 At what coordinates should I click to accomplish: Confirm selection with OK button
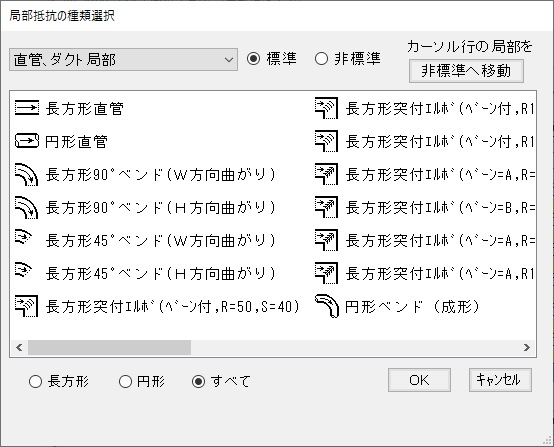[x=419, y=380]
